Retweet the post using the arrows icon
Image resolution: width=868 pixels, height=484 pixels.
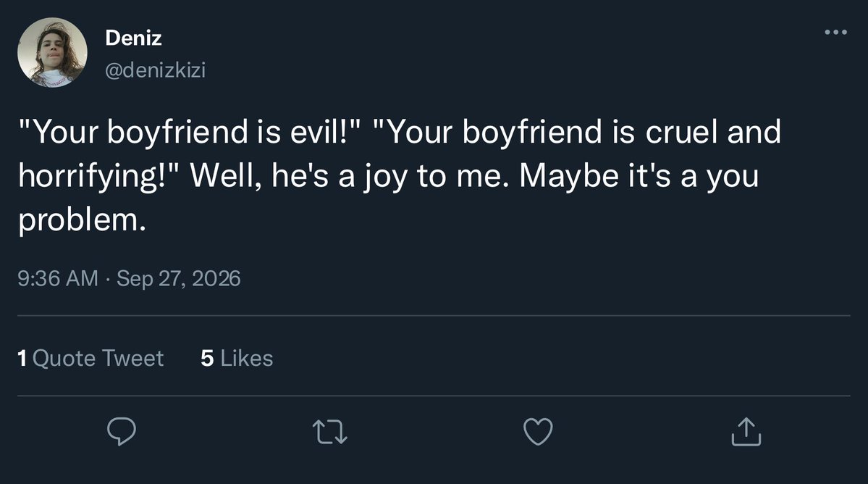coord(330,432)
